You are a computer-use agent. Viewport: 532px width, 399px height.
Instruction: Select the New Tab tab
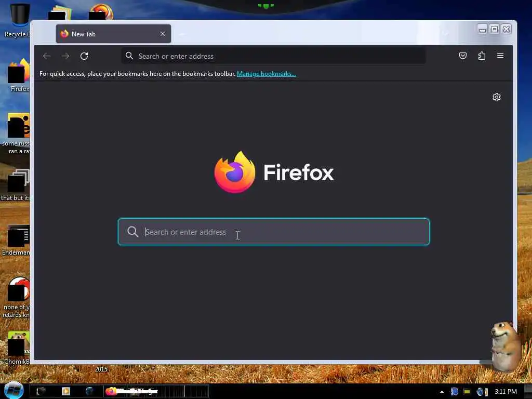pos(113,34)
